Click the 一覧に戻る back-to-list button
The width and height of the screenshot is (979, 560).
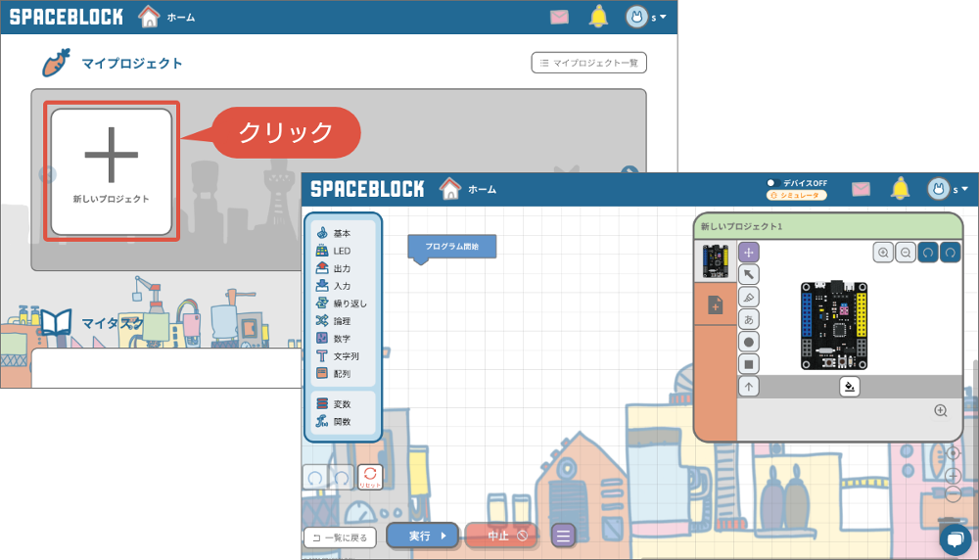pyautogui.click(x=341, y=537)
